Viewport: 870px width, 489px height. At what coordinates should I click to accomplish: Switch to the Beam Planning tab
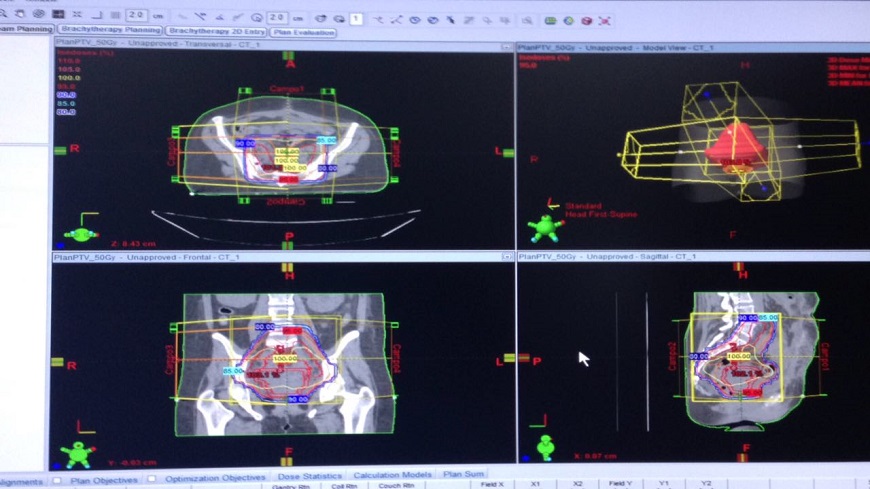pos(27,28)
